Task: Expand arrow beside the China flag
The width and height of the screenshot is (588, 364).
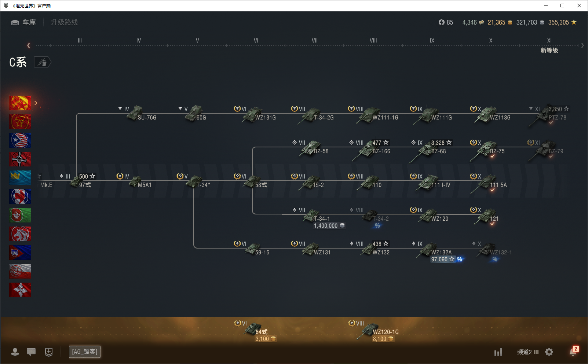Action: click(36, 103)
